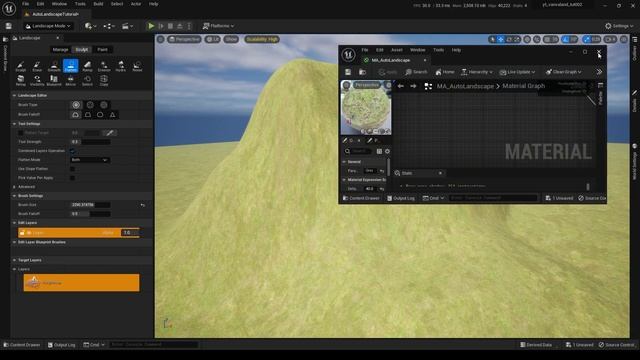Image resolution: width=640 pixels, height=360 pixels.
Task: Select the region Select tool
Action: pos(87,80)
